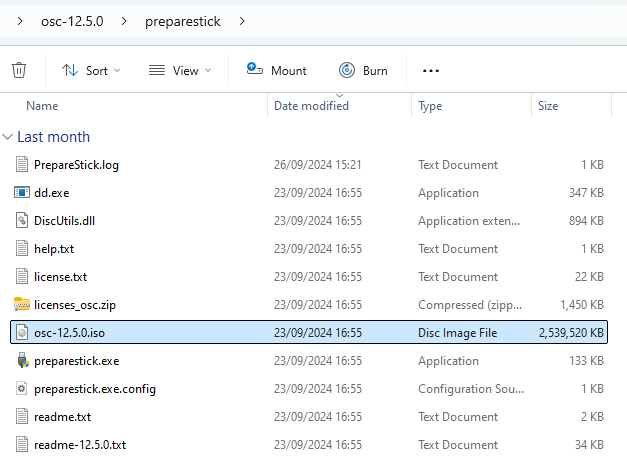The width and height of the screenshot is (627, 467).
Task: Collapse the Last month group
Action: [x=8, y=137]
